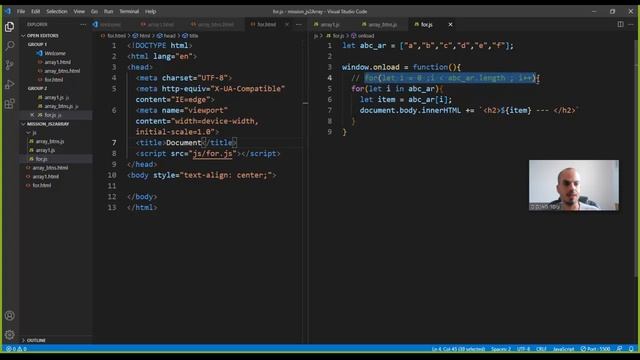Select array_btns.html in Open Editors Group 1
The width and height of the screenshot is (640, 360).
[62, 71]
